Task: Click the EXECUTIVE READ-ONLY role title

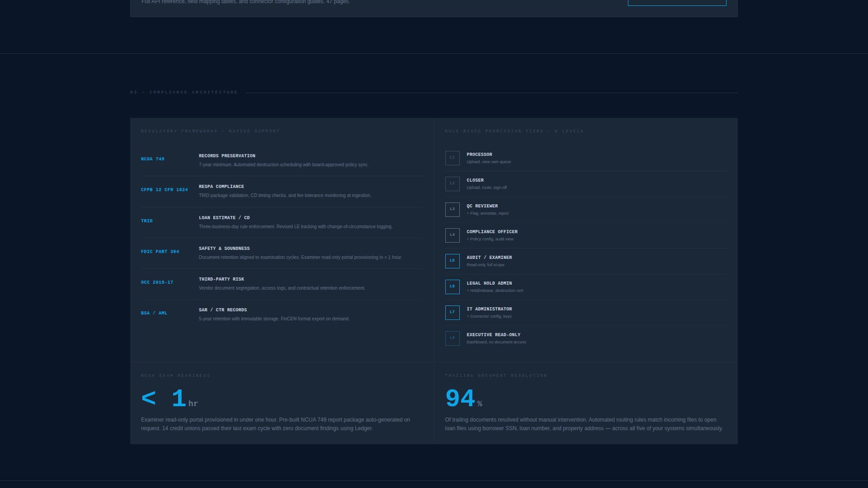Action: click(x=493, y=335)
